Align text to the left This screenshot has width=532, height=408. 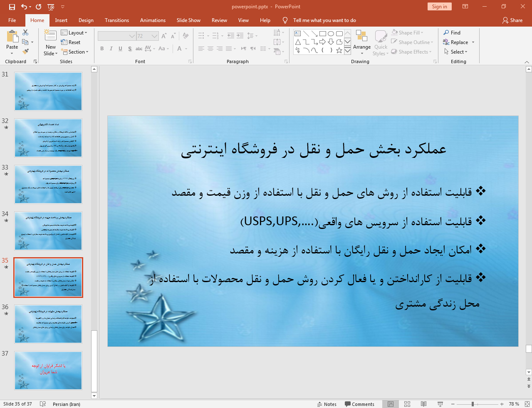201,49
